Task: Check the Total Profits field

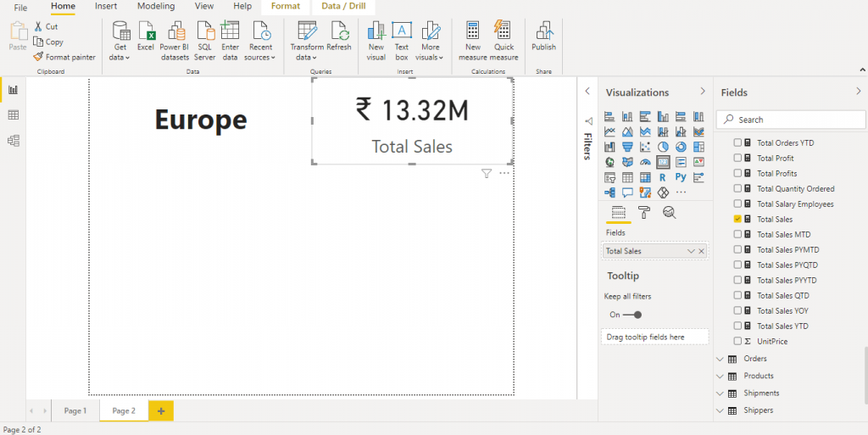Action: 737,173
